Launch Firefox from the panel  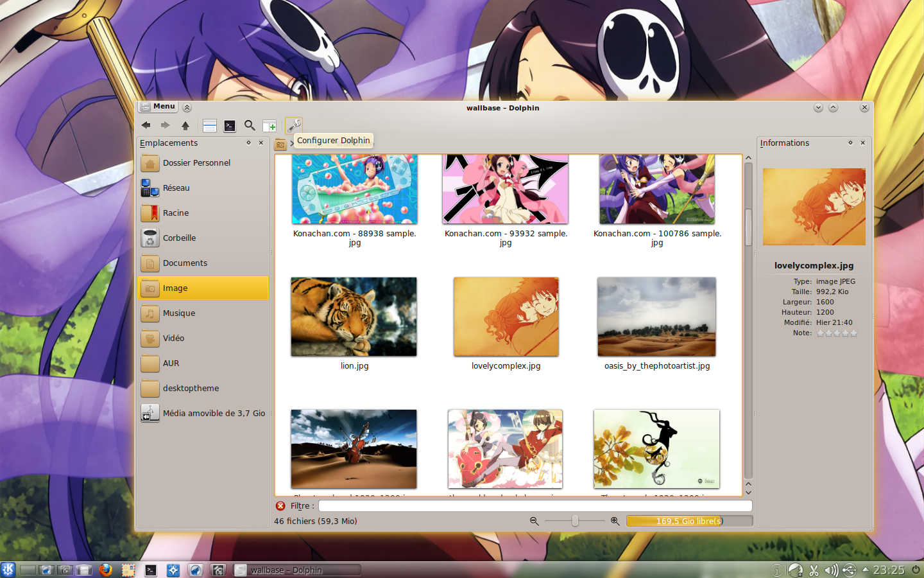106,570
